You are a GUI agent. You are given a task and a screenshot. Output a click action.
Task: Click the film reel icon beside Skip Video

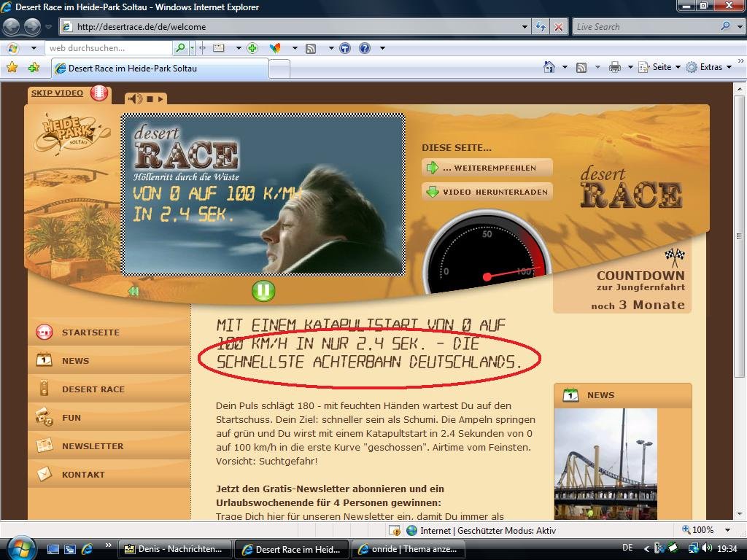(99, 93)
